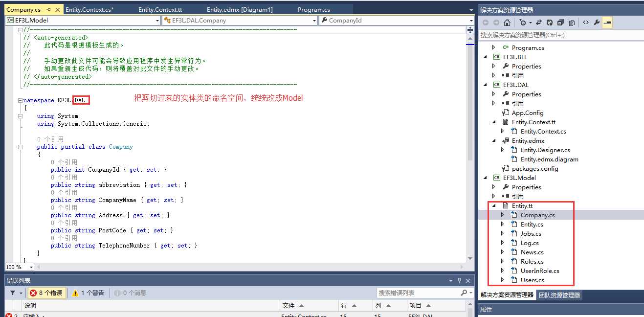Click the references icon under EF3L.DAL

pos(506,103)
